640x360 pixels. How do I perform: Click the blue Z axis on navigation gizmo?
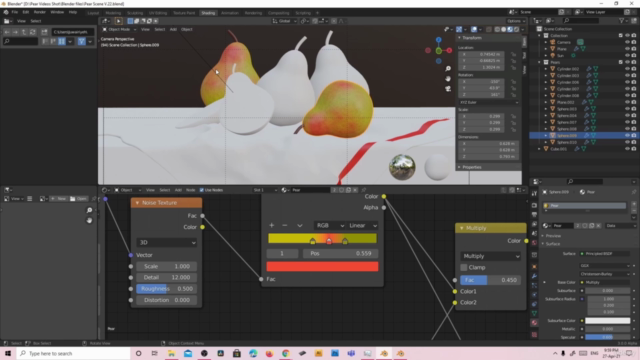click(x=438, y=40)
